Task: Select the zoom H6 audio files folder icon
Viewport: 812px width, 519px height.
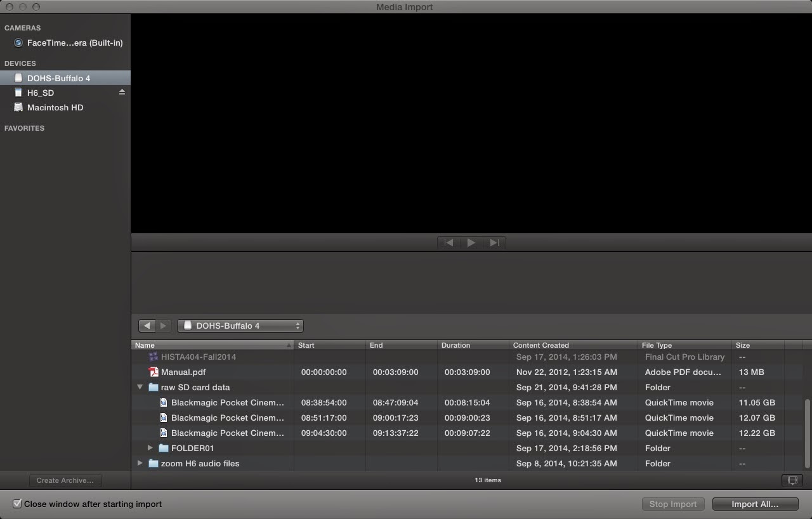Action: pyautogui.click(x=154, y=463)
